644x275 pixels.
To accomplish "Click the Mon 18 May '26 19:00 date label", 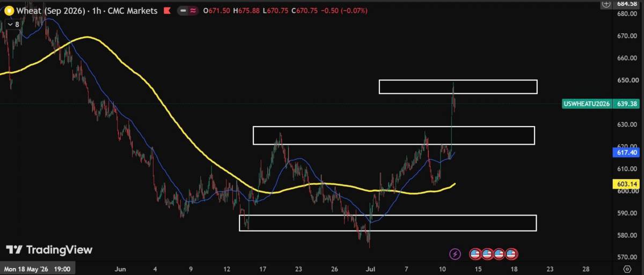I will click(x=38, y=268).
